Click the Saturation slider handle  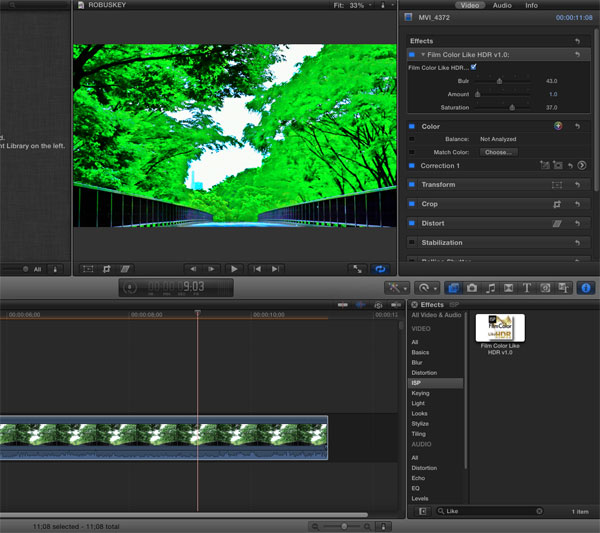(512, 108)
